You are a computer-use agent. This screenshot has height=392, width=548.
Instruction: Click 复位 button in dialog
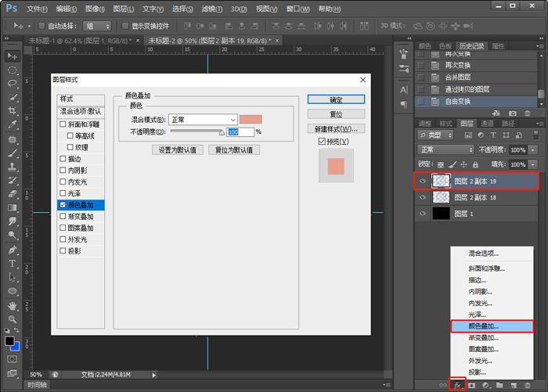pyautogui.click(x=336, y=114)
